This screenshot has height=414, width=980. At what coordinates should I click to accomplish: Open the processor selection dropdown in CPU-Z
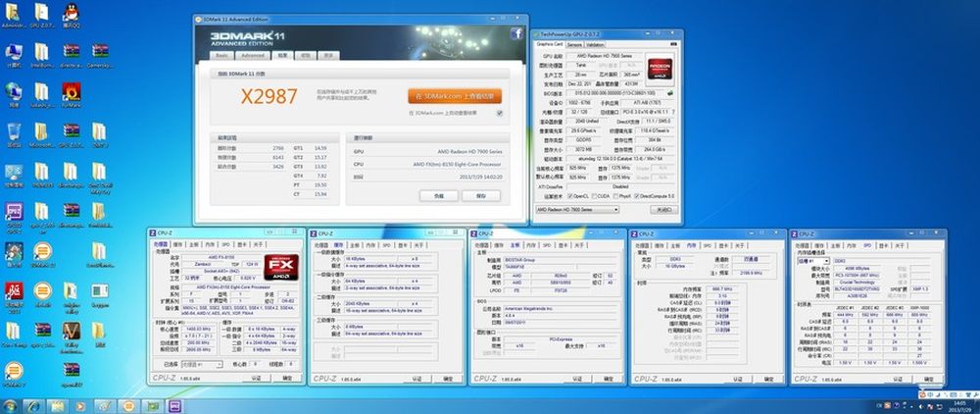[x=202, y=364]
